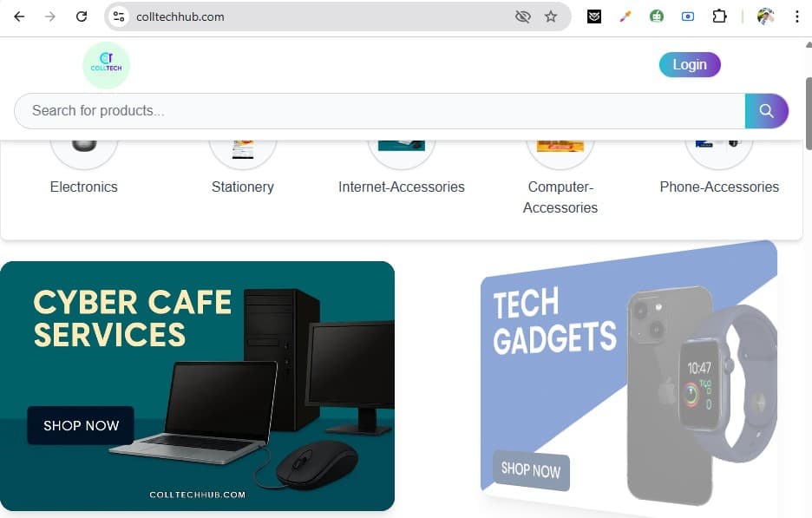
Task: Focus the Search for products field
Action: [x=380, y=111]
